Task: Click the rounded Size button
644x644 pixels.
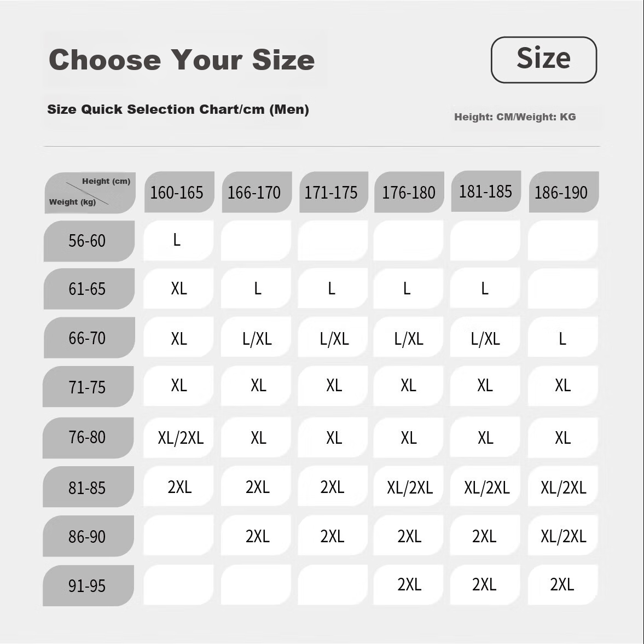Action: 543,60
